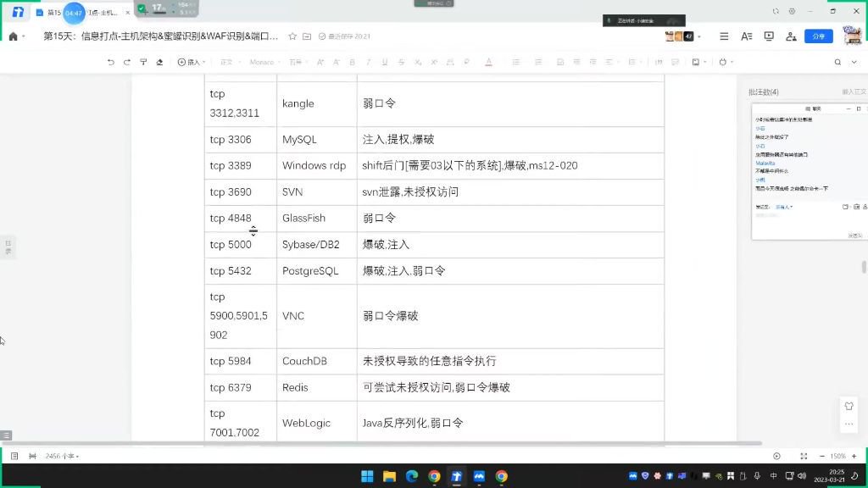Toggle strikethrough formatting
The width and height of the screenshot is (868, 488).
coord(401,62)
